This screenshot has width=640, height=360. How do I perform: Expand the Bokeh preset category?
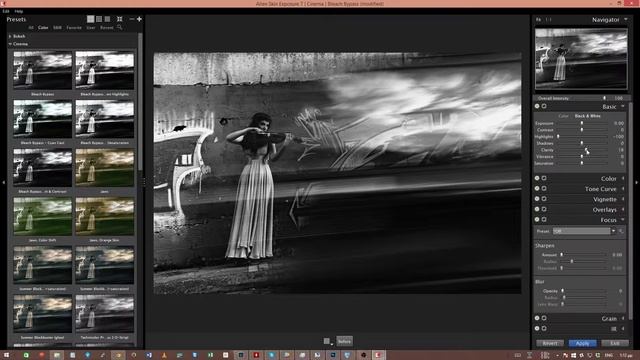pyautogui.click(x=10, y=36)
